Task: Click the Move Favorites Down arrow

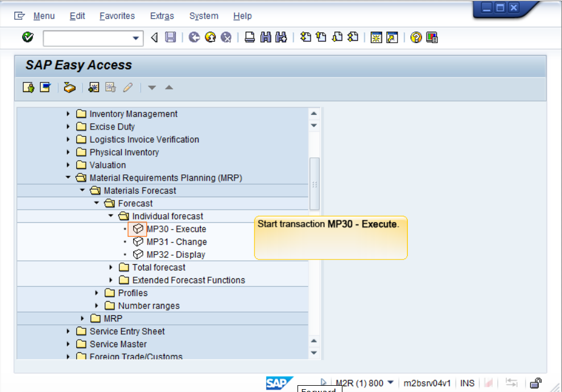Action: 152,87
